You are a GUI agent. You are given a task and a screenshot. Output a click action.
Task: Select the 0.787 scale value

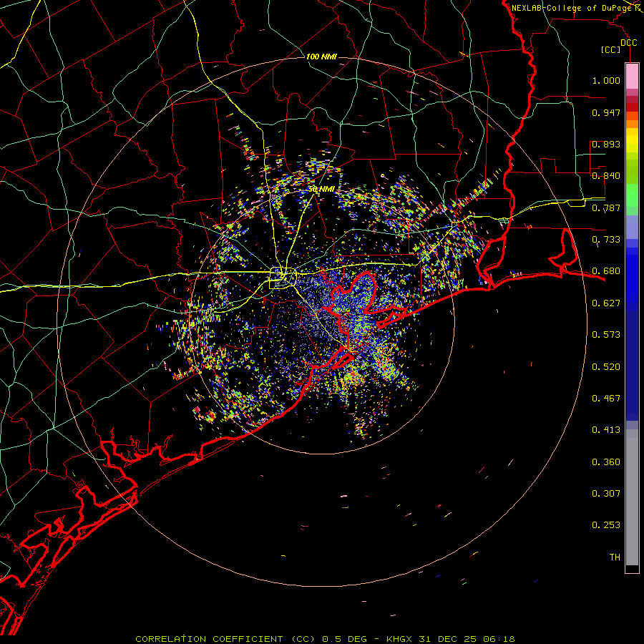tap(606, 208)
